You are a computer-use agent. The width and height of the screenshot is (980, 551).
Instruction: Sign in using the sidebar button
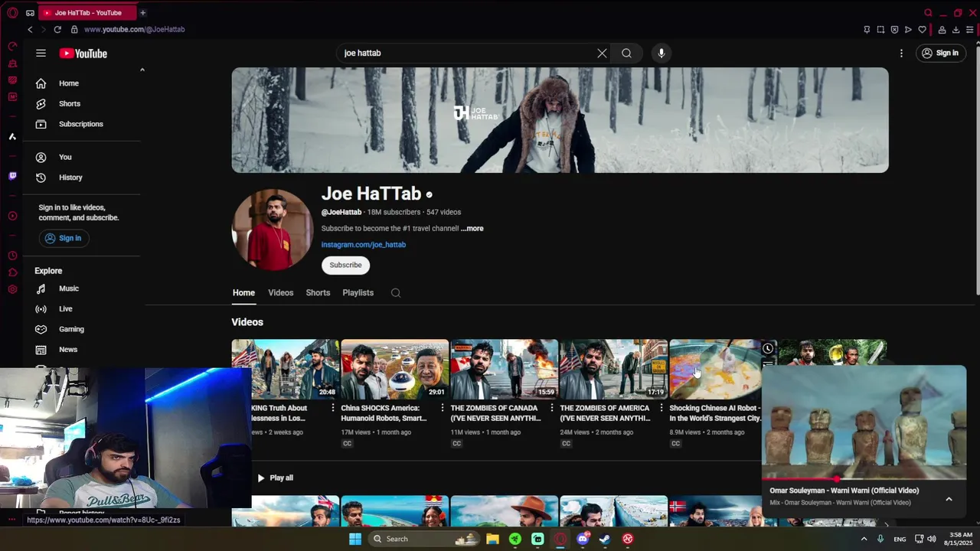tap(64, 238)
